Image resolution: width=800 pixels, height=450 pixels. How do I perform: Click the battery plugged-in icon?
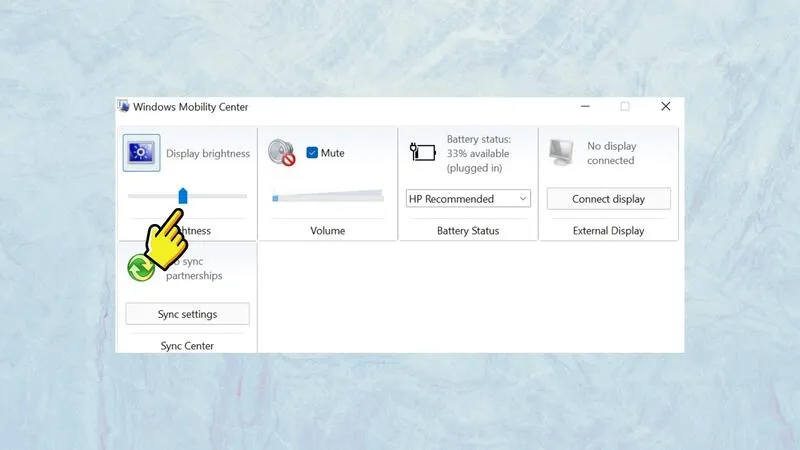(423, 152)
